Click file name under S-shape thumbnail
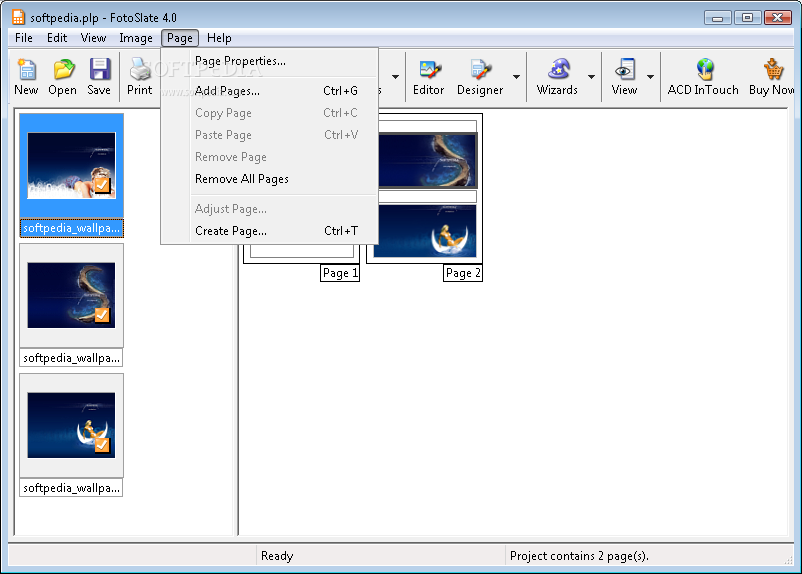The image size is (802, 574). [x=72, y=358]
